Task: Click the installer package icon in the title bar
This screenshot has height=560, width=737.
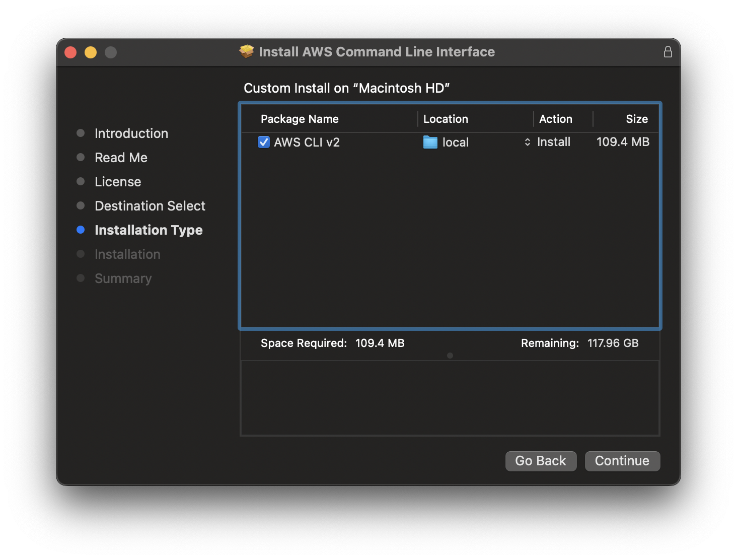Action: pos(246,51)
